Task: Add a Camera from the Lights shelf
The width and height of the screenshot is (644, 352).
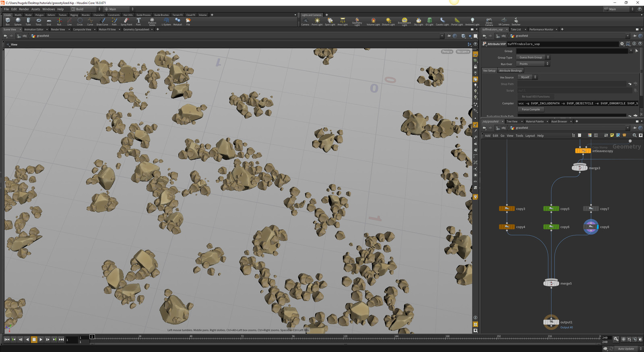Action: pos(305,21)
